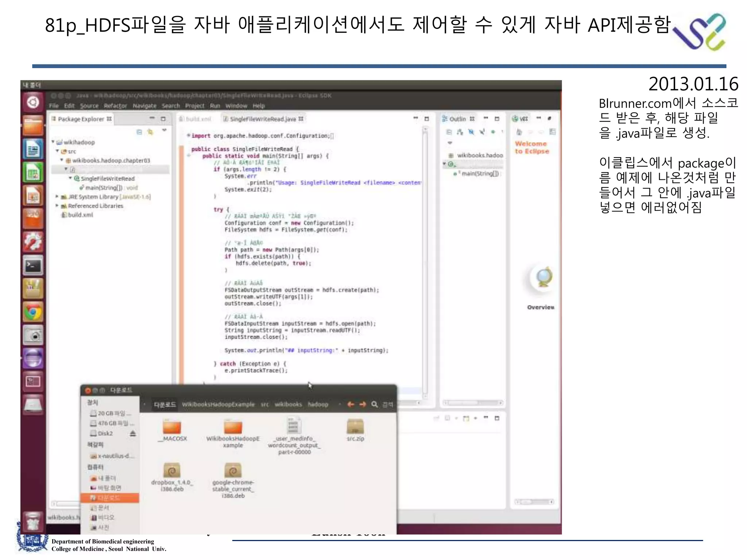This screenshot has height=560, width=747.
Task: Open the Project menu
Action: [x=194, y=106]
